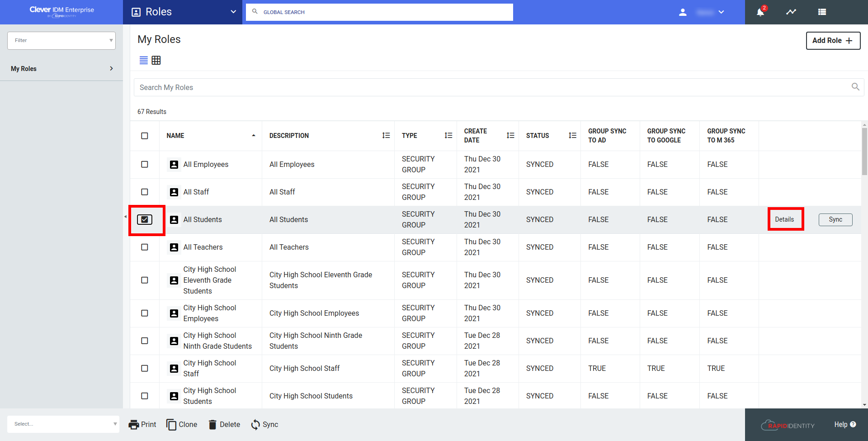This screenshot has width=868, height=441.
Task: Focus the Global Search field
Action: 379,12
